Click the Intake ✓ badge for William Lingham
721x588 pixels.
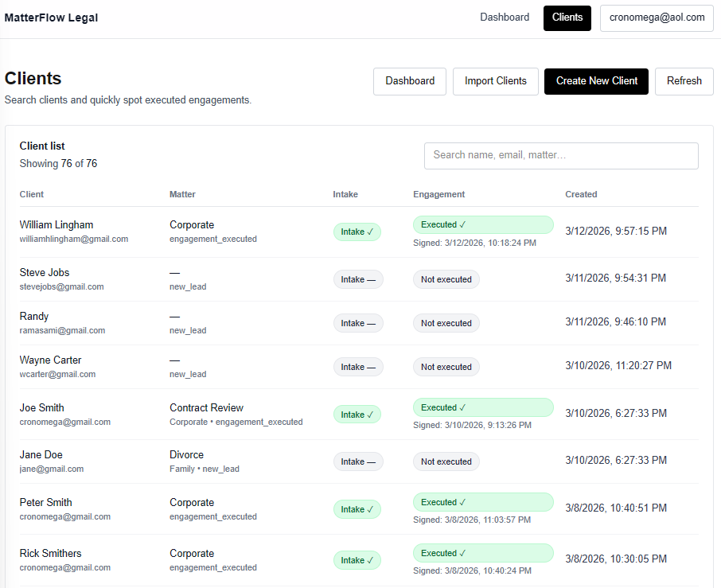pyautogui.click(x=357, y=232)
